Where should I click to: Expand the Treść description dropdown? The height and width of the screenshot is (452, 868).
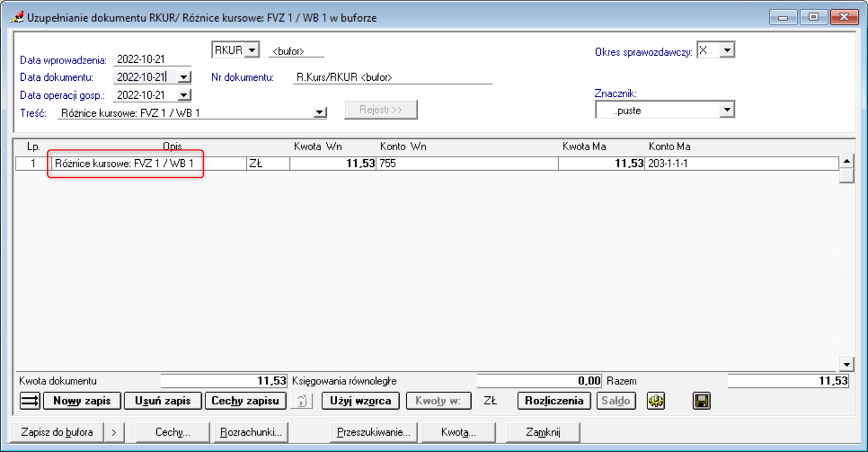(x=320, y=113)
